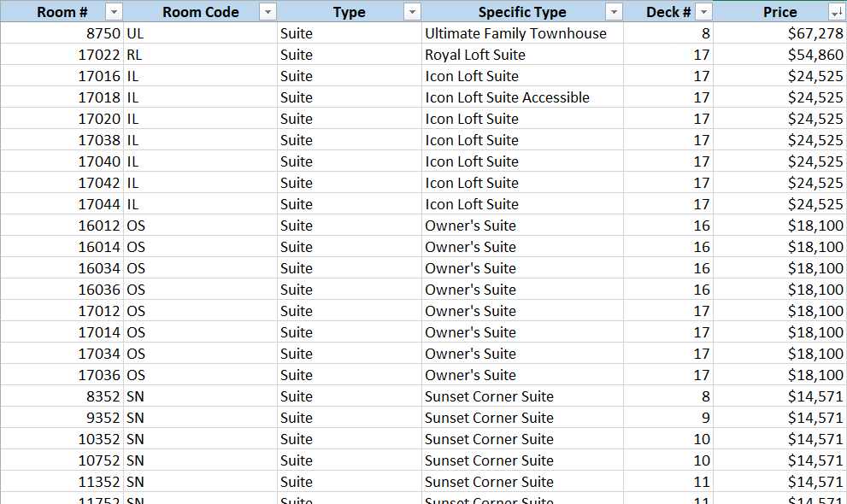Select room number cell 17036
This screenshot has width=847, height=504.
[x=62, y=375]
